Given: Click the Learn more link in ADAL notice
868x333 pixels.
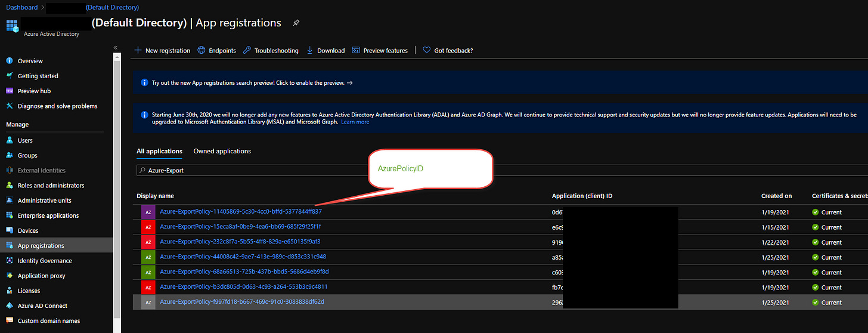Looking at the screenshot, I should point(355,122).
